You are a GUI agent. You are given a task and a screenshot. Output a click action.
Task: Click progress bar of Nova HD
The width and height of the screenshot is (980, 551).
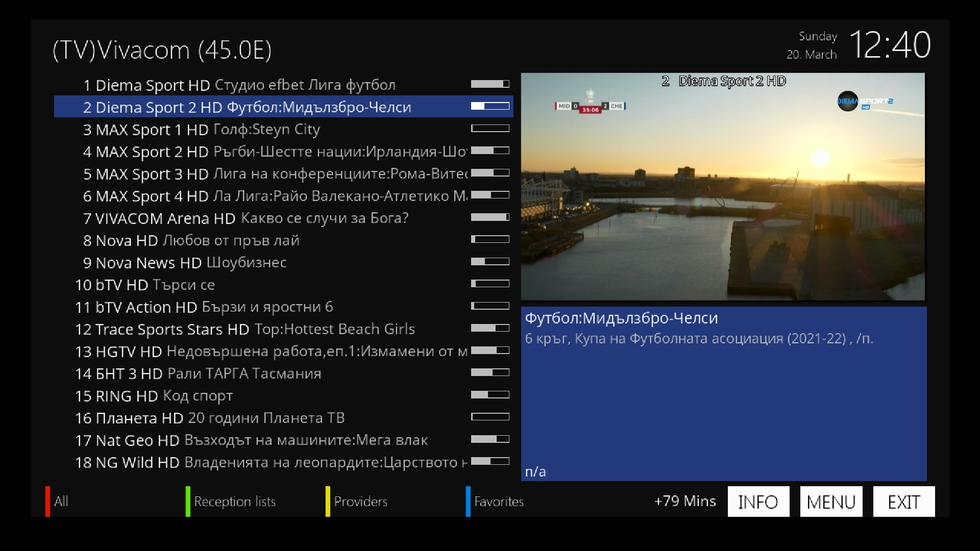[490, 239]
